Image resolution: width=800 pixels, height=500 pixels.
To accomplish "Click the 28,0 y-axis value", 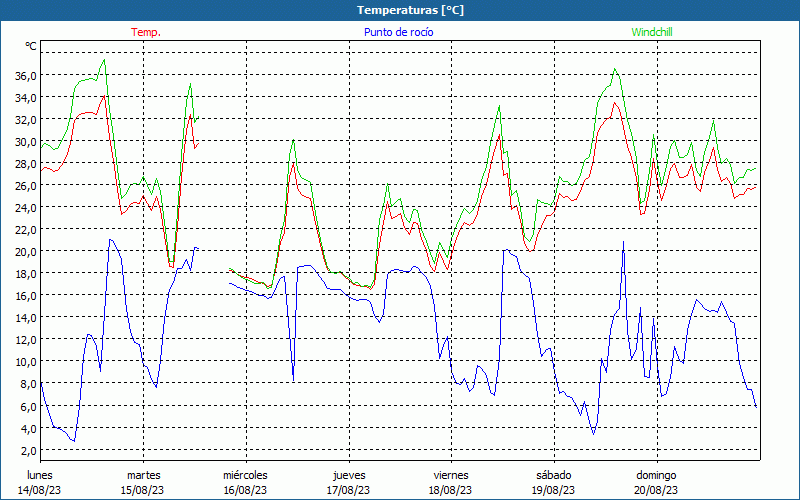I will [x=27, y=164].
